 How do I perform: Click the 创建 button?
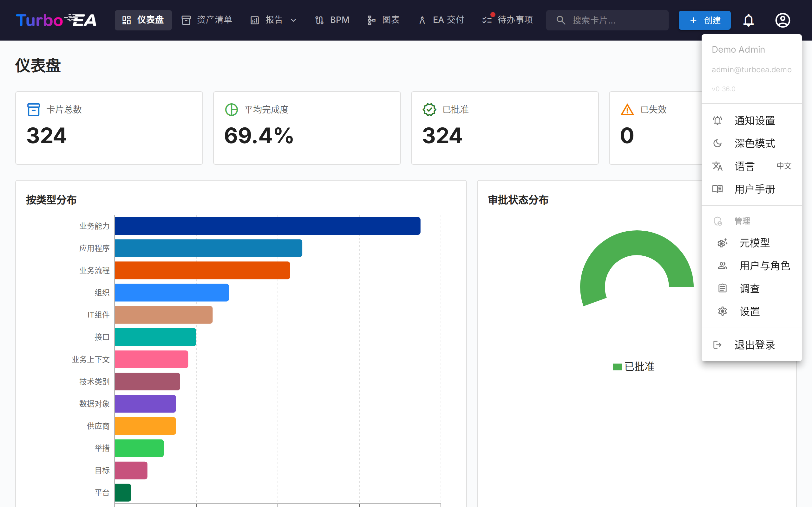(x=704, y=21)
